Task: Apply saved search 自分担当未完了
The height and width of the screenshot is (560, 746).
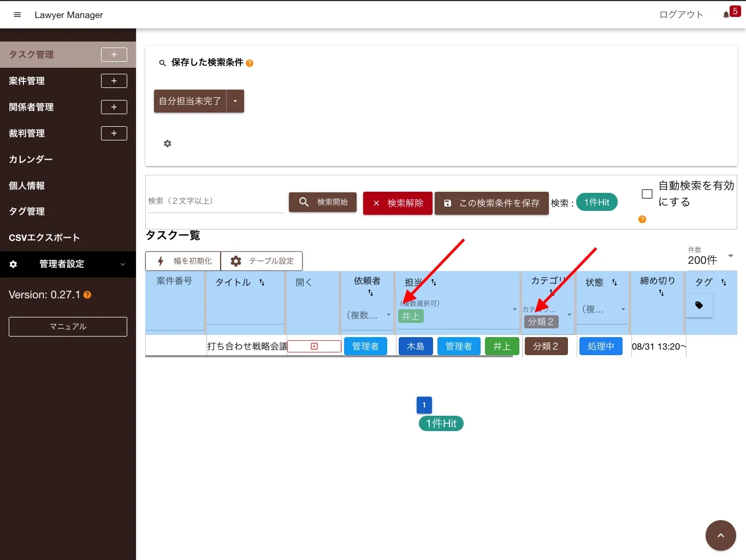Action: point(190,101)
